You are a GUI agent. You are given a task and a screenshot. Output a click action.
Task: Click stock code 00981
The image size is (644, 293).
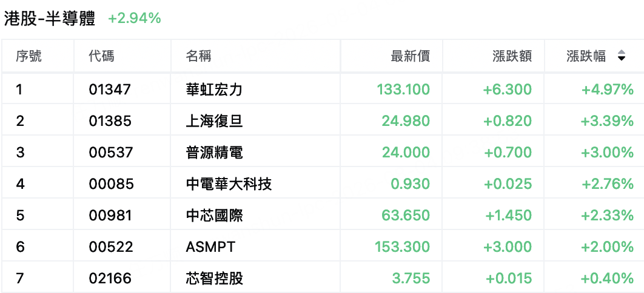pos(110,215)
